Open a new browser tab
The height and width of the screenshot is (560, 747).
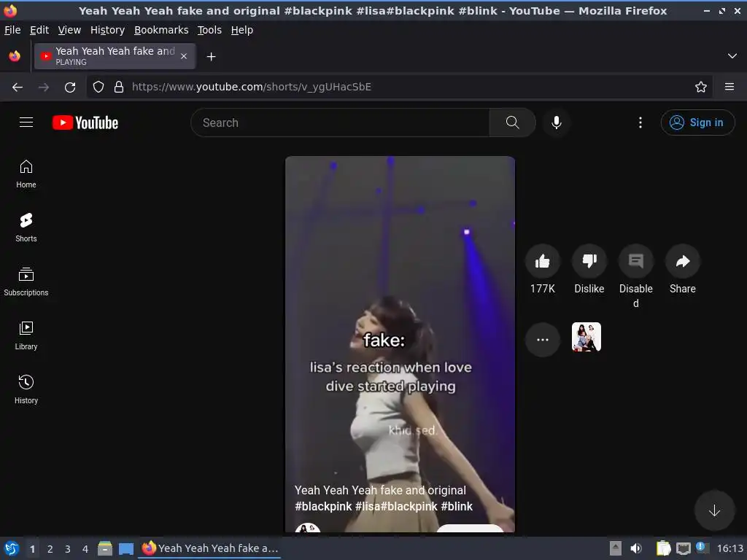[211, 57]
